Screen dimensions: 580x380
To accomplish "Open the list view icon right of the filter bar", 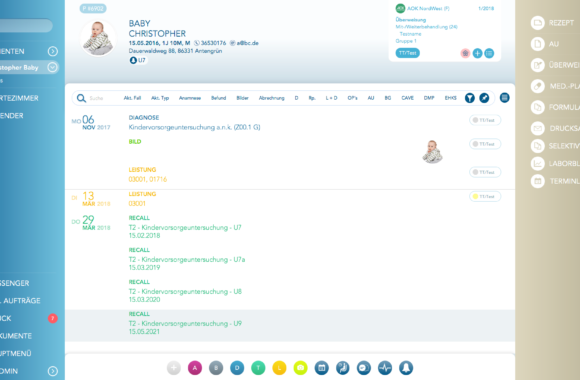I will (x=504, y=98).
